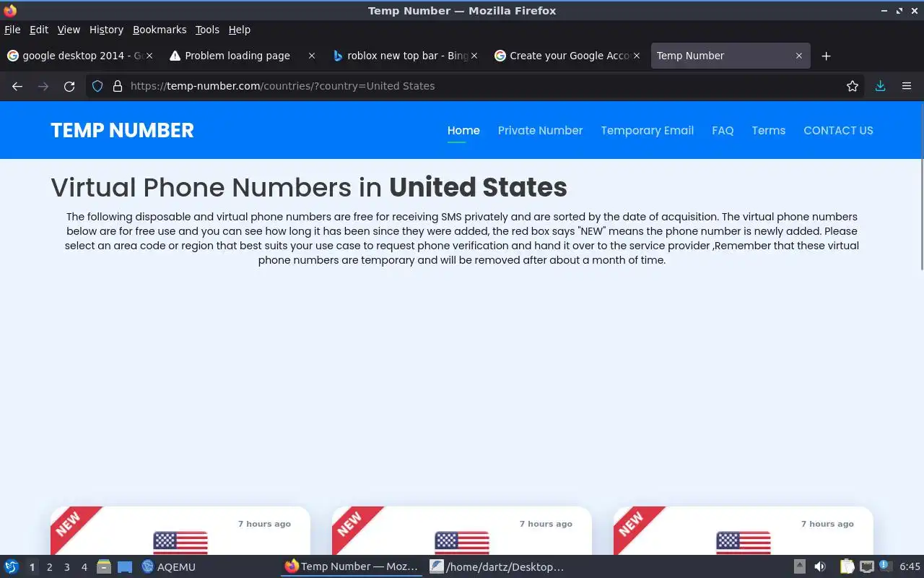Close the google desktop 2014 tab
Viewport: 924px width, 578px height.
(x=149, y=56)
